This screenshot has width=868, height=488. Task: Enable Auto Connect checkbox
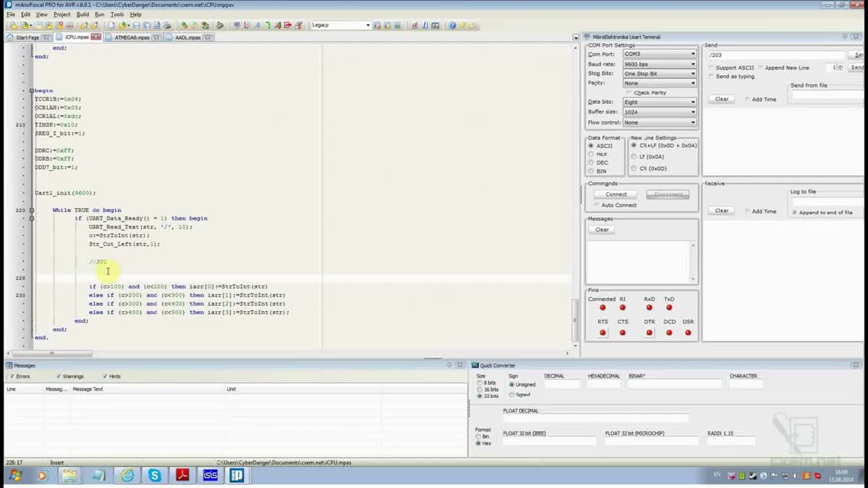coord(596,204)
